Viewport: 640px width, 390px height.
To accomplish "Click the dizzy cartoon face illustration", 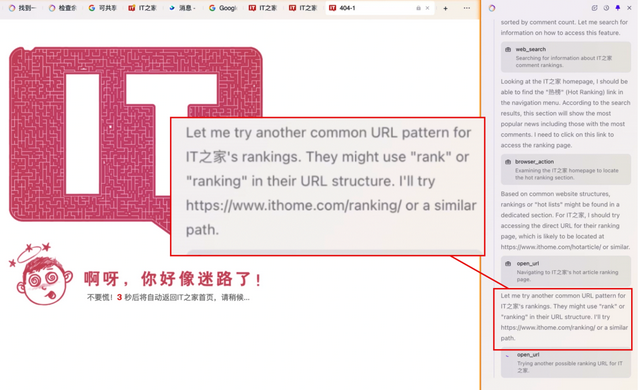I will [41, 274].
